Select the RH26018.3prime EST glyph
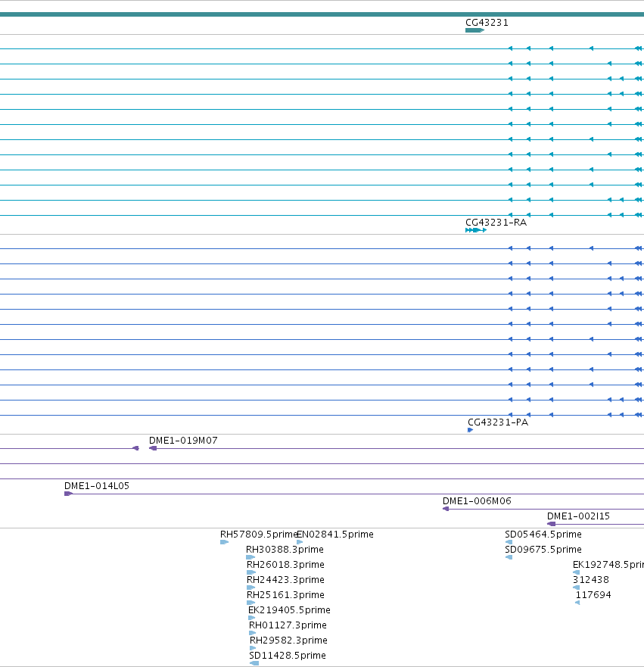 point(250,572)
